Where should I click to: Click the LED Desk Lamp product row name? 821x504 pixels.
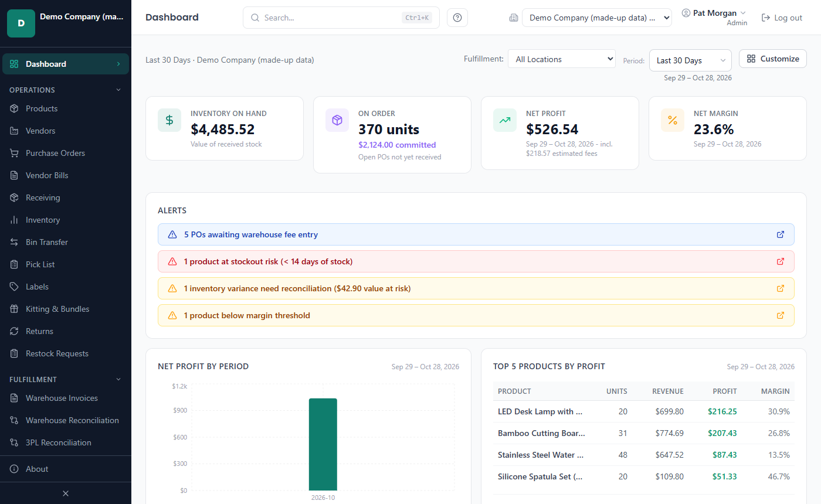[x=540, y=411]
